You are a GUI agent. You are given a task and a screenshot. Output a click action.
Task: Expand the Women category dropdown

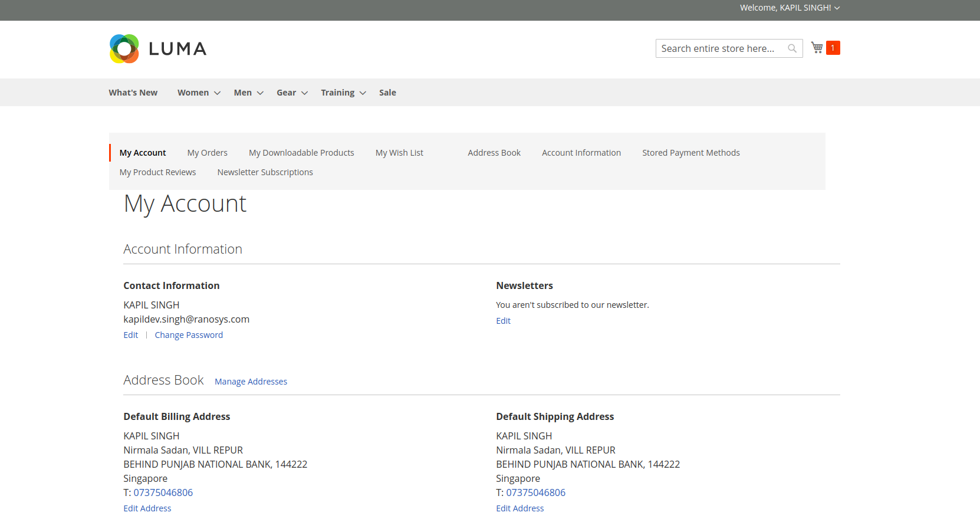point(198,93)
